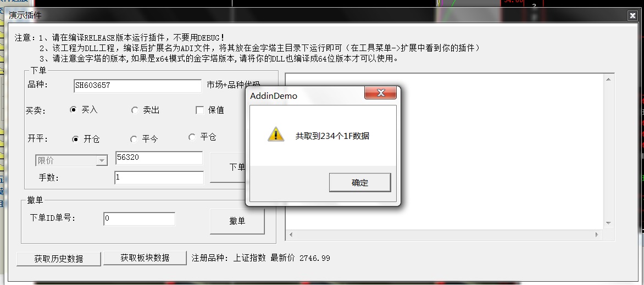Click the 下单ID单号 input field
The width and height of the screenshot is (644, 285).
pyautogui.click(x=139, y=219)
